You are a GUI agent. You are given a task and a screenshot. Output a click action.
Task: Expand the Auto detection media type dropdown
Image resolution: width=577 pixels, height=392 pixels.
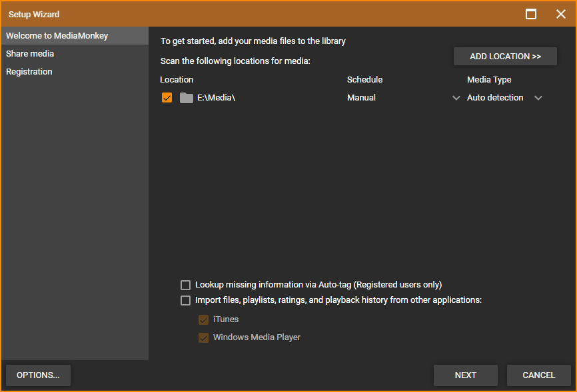pyautogui.click(x=538, y=98)
